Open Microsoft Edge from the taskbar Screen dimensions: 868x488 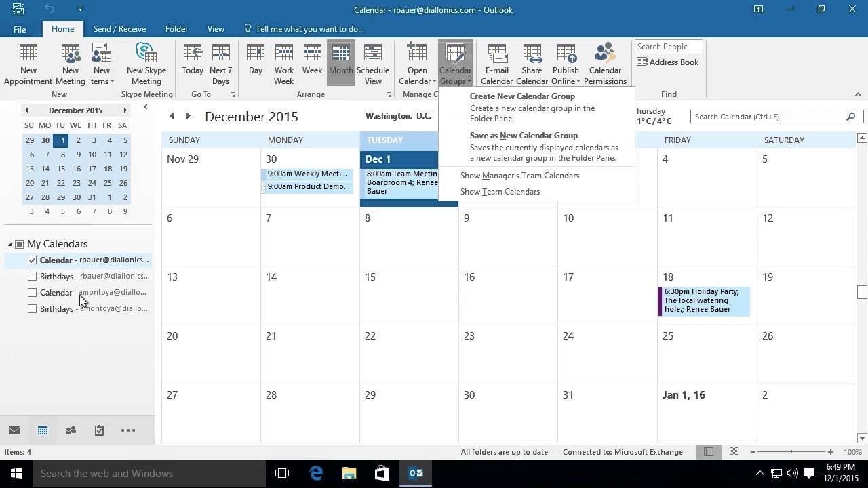tap(316, 473)
